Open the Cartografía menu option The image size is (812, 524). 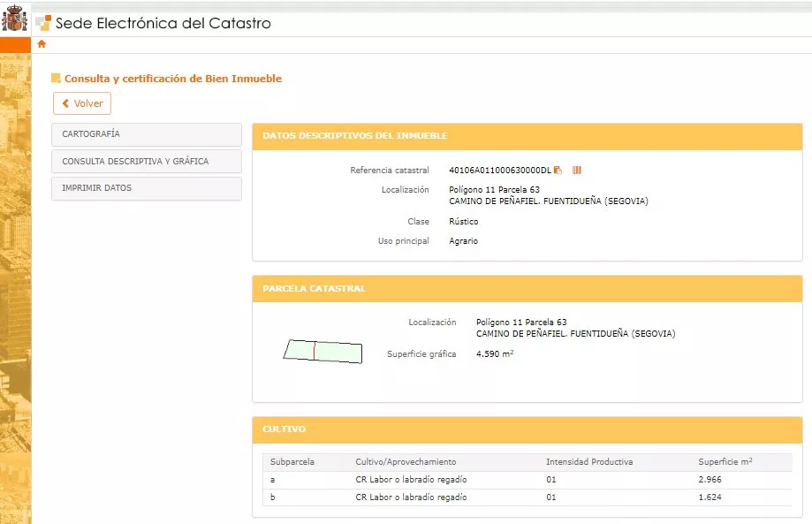[147, 134]
